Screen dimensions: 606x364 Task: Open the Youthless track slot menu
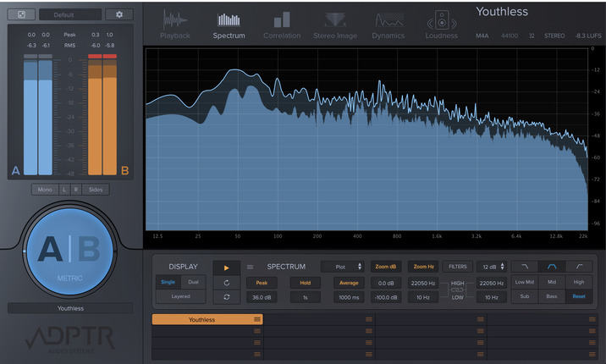click(x=256, y=319)
